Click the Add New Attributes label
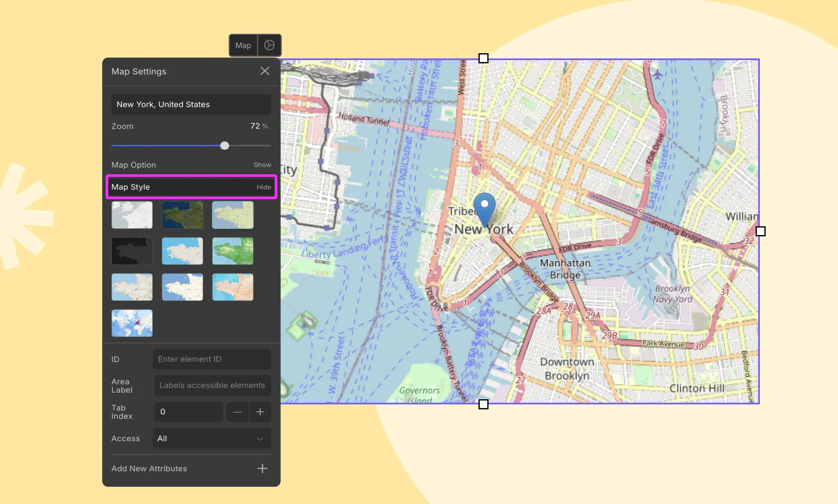Viewport: 838px width, 504px height. (x=149, y=468)
